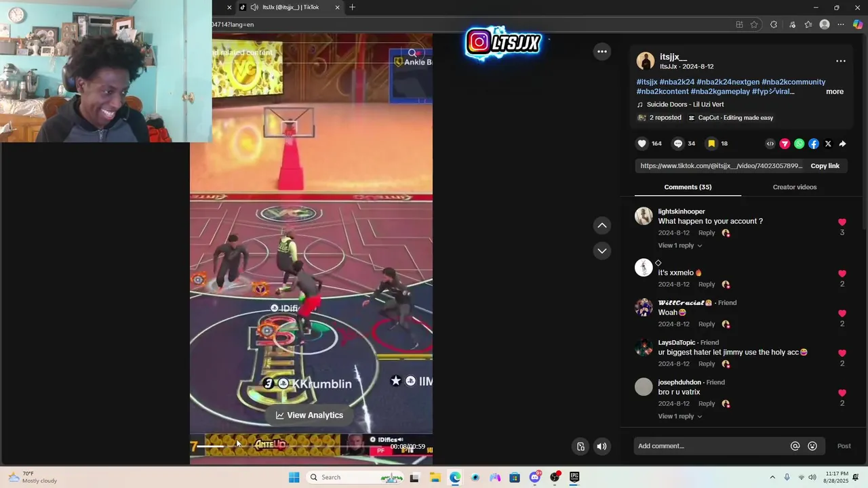The image size is (868, 488).
Task: Like josephduhdon's comment
Action: 842,393
